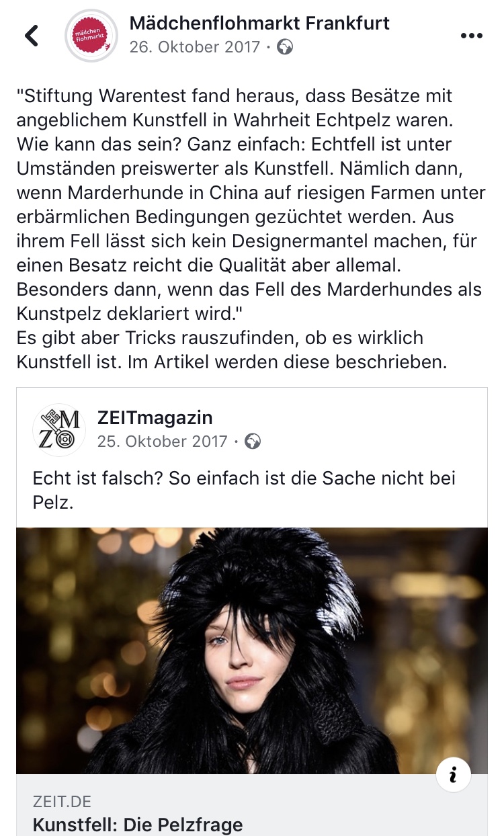Click the info icon on the article image
This screenshot has height=836, width=504.
tap(453, 776)
